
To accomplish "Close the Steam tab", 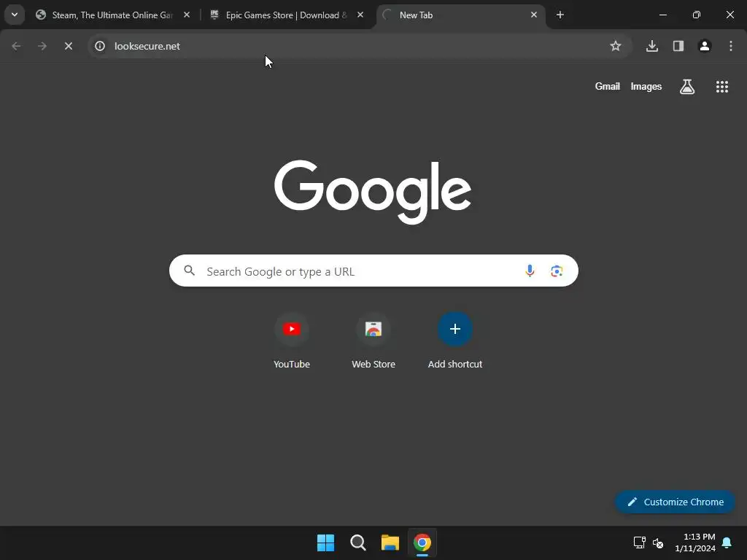I will pyautogui.click(x=187, y=15).
